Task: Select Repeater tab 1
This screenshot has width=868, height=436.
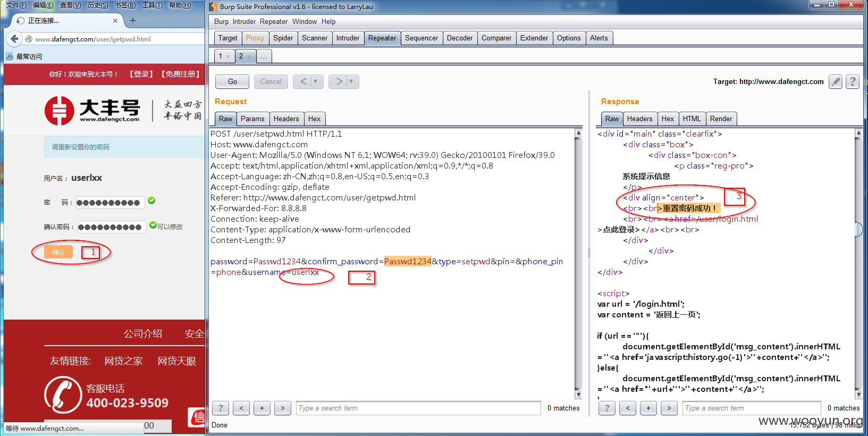Action: [x=221, y=56]
